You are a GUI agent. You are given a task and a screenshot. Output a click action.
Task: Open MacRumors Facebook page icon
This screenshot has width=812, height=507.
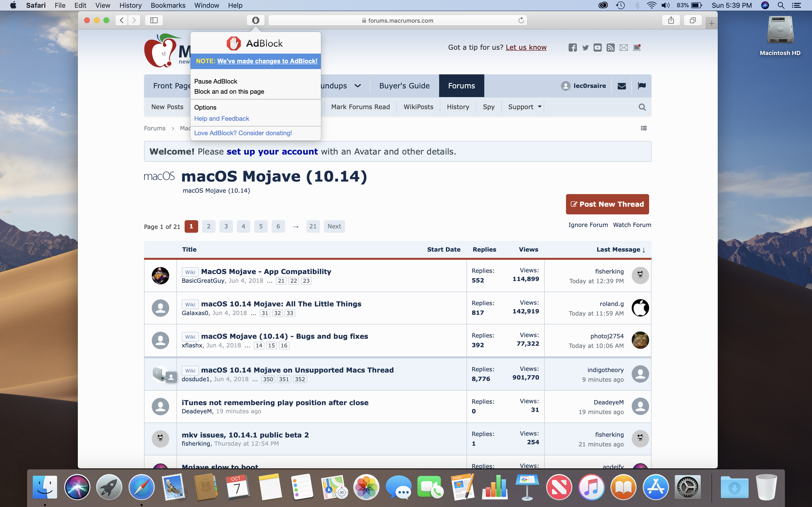(573, 48)
